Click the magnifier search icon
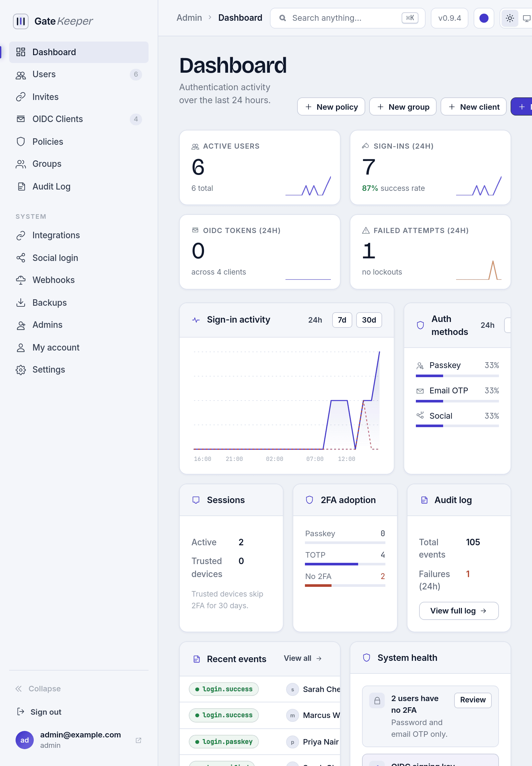Image resolution: width=532 pixels, height=766 pixels. point(283,18)
